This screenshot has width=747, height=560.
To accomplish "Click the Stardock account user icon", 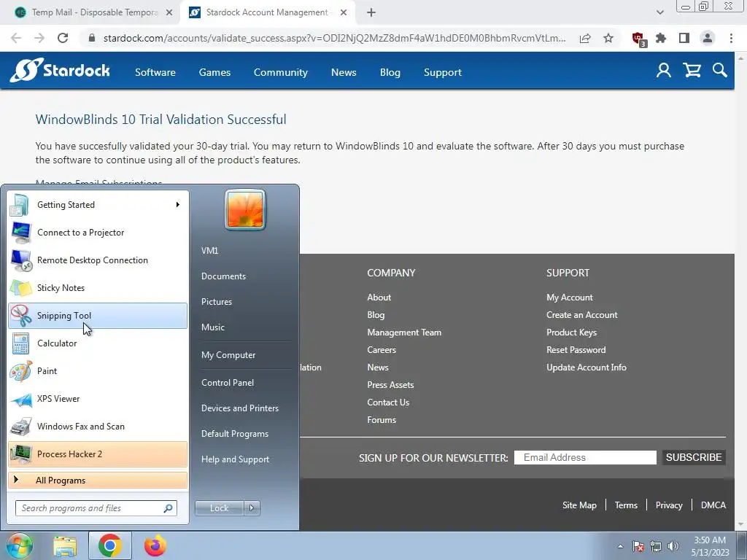I will tap(664, 71).
